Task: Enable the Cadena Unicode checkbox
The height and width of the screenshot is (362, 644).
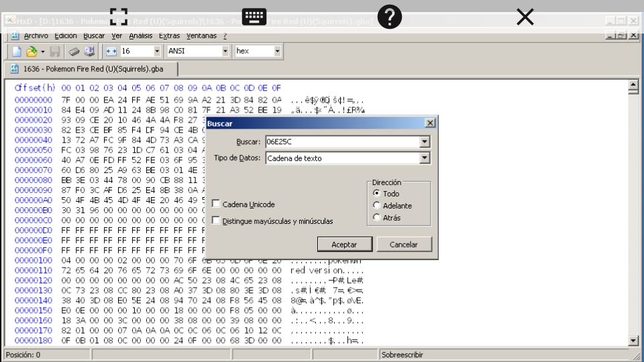Action: click(x=216, y=204)
